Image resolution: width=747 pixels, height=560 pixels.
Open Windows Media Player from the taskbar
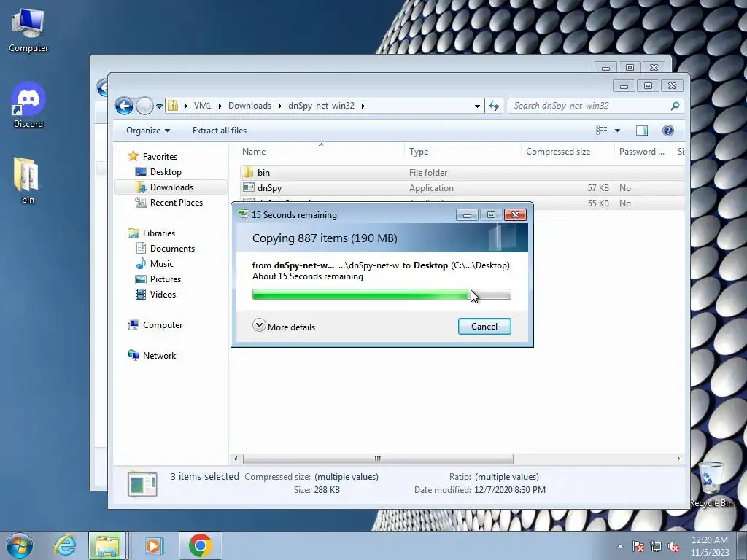[x=153, y=545]
